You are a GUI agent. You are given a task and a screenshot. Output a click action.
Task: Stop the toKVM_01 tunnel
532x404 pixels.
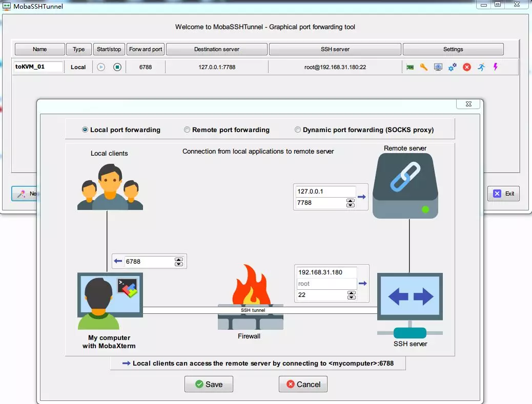(x=117, y=67)
